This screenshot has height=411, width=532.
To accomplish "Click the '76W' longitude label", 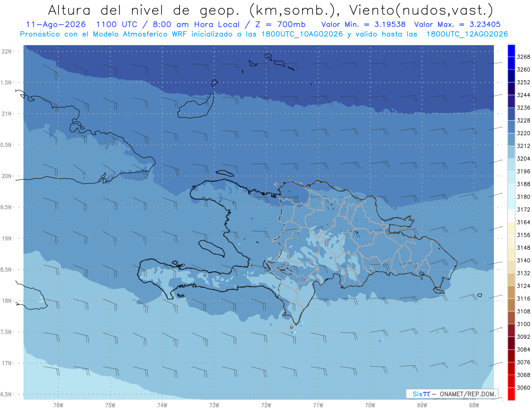I will tap(58, 405).
